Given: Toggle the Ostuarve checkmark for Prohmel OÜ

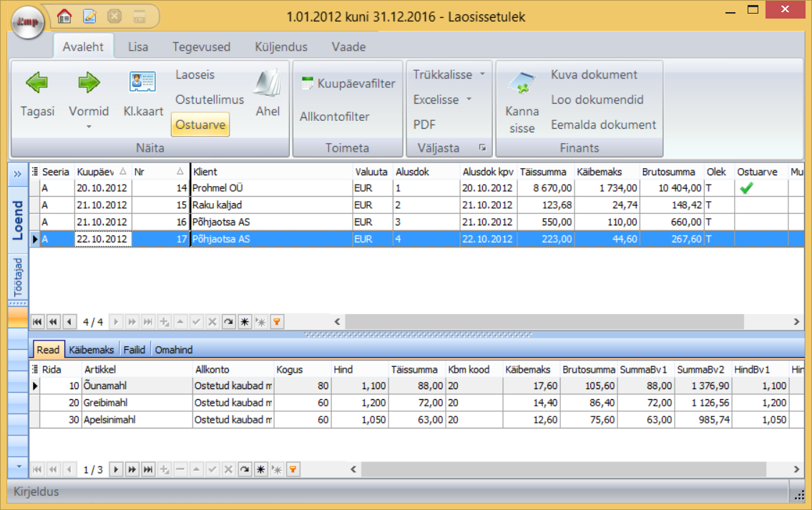Looking at the screenshot, I should pyautogui.click(x=746, y=188).
